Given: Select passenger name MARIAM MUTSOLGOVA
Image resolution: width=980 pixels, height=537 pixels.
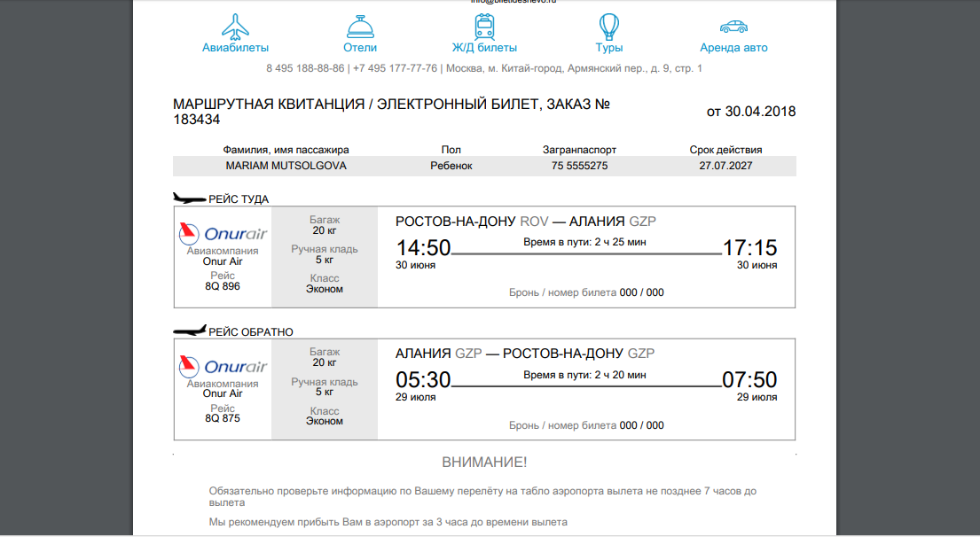Looking at the screenshot, I should coord(286,166).
